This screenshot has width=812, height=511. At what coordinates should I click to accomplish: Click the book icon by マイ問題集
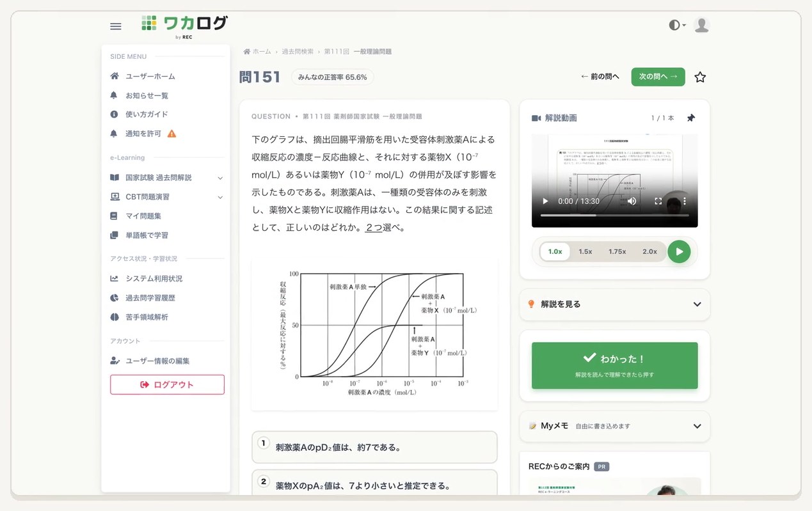(114, 216)
